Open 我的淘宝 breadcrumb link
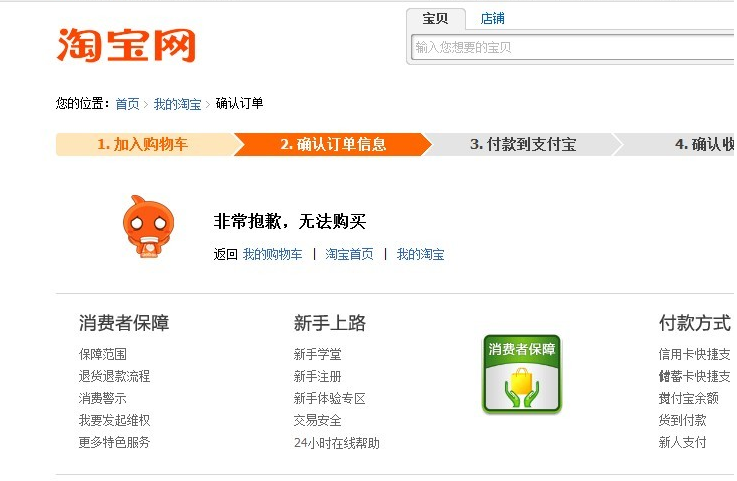Image resolution: width=737 pixels, height=481 pixels. [x=177, y=104]
